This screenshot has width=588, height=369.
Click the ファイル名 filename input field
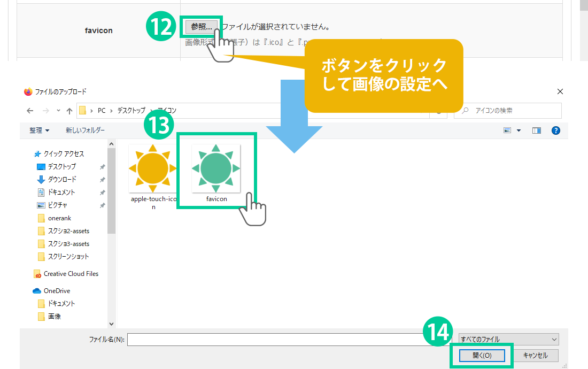278,339
